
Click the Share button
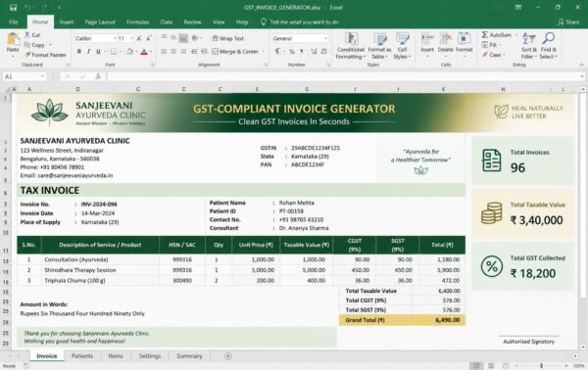[x=568, y=23]
